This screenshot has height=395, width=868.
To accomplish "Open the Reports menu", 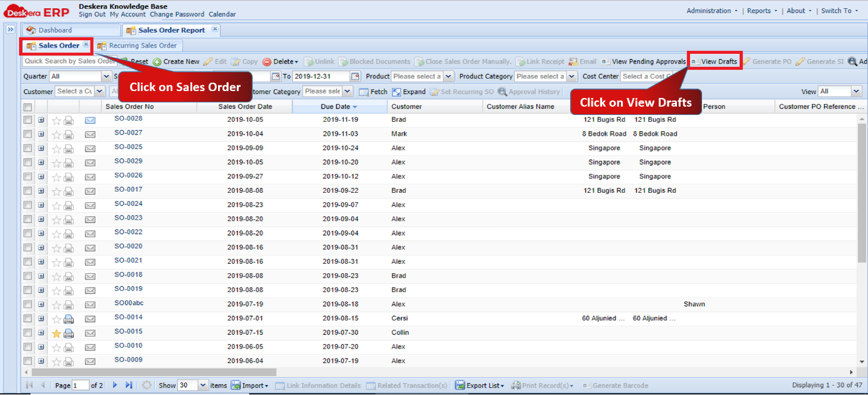I will (x=761, y=11).
